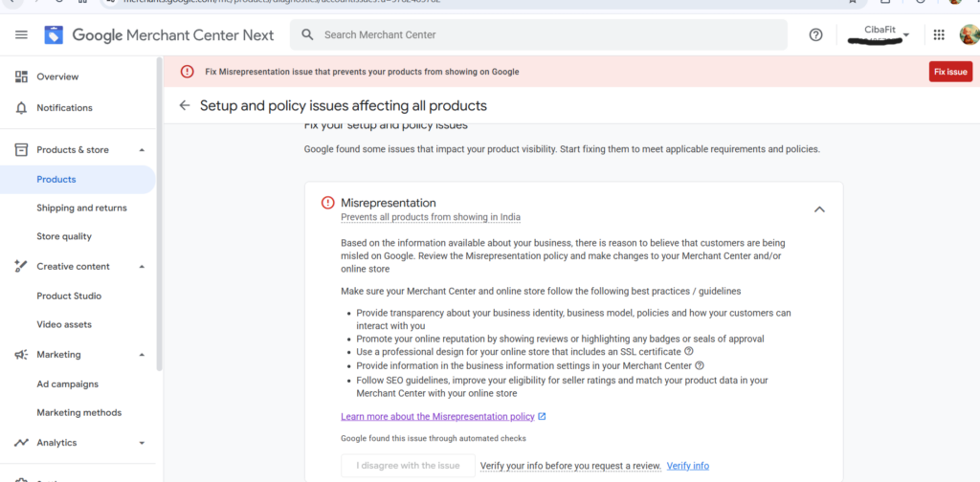
Task: Open the Verify info link
Action: tap(688, 466)
